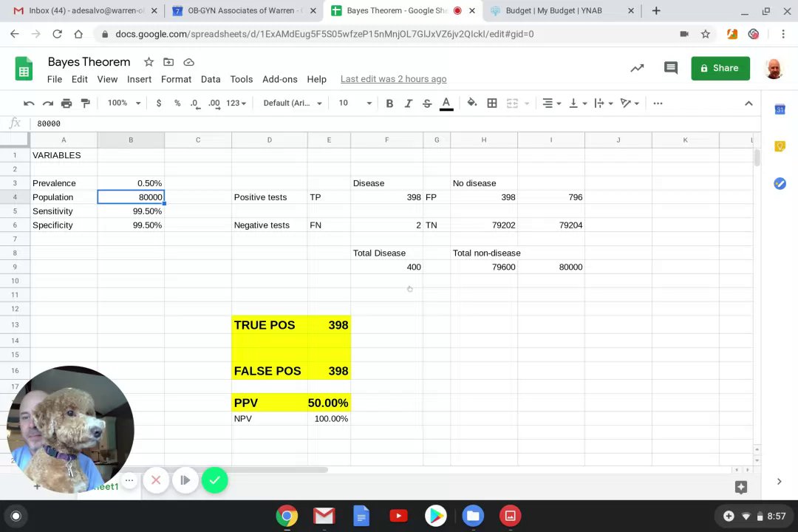Open text wrapping dropdown
The image size is (798, 532).
604,103
